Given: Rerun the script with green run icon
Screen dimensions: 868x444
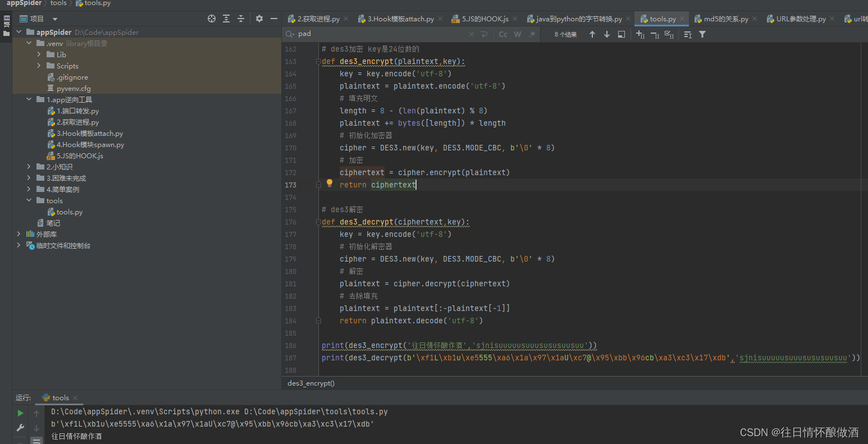Looking at the screenshot, I should click(20, 411).
